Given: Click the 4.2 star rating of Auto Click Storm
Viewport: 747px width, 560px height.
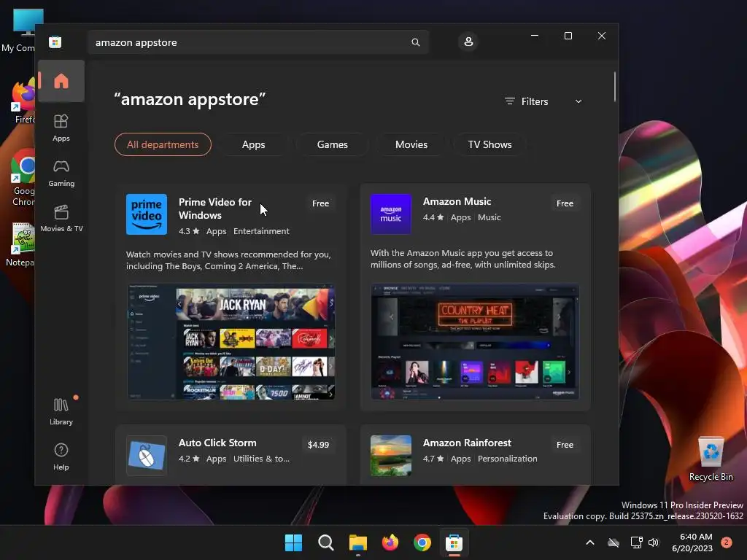Looking at the screenshot, I should 189,459.
